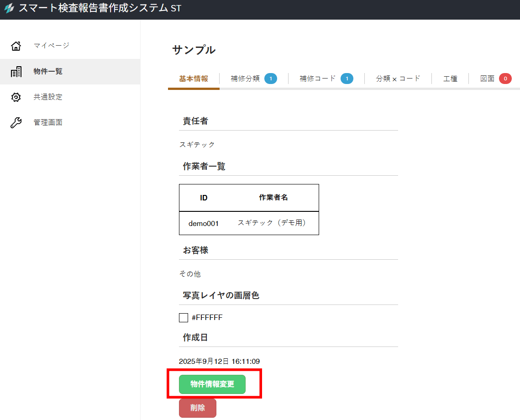
Task: Click the gear icon for 共通設定
Action: [16, 97]
